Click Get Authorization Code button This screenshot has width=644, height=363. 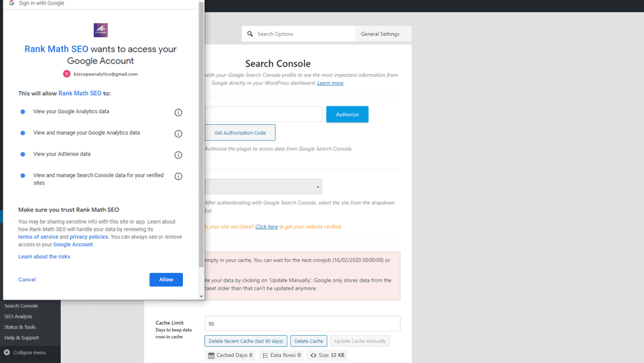pyautogui.click(x=240, y=133)
